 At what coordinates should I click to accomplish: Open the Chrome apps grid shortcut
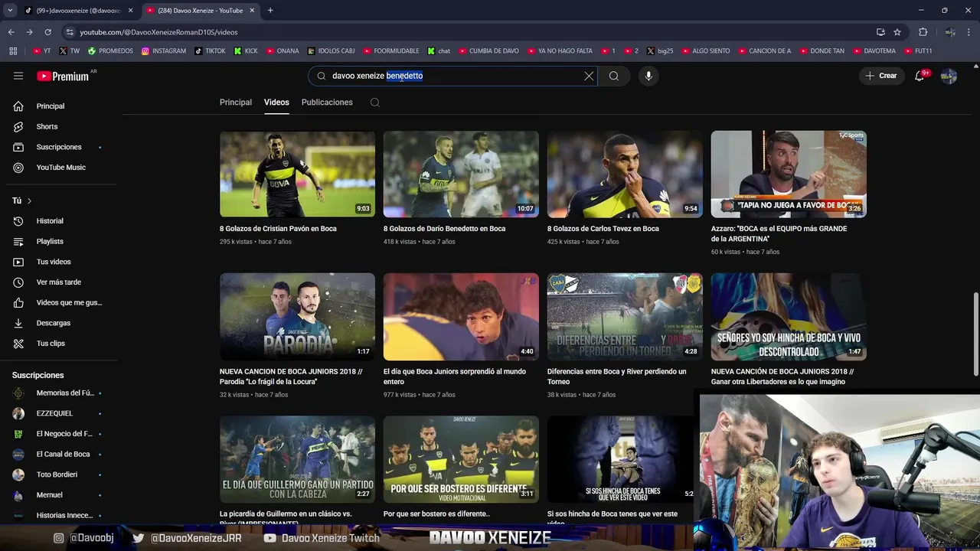13,51
